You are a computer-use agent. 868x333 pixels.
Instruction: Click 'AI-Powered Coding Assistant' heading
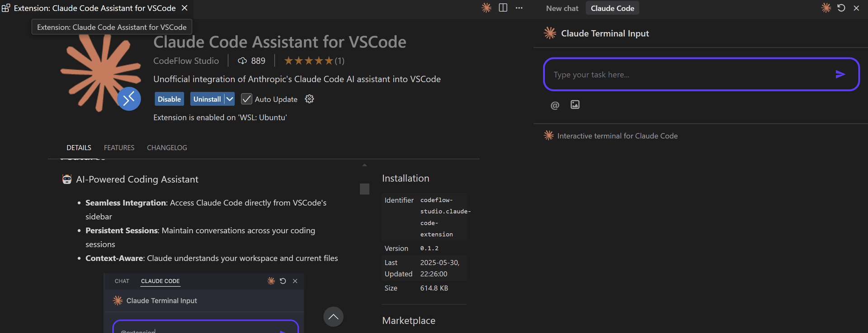coord(137,180)
